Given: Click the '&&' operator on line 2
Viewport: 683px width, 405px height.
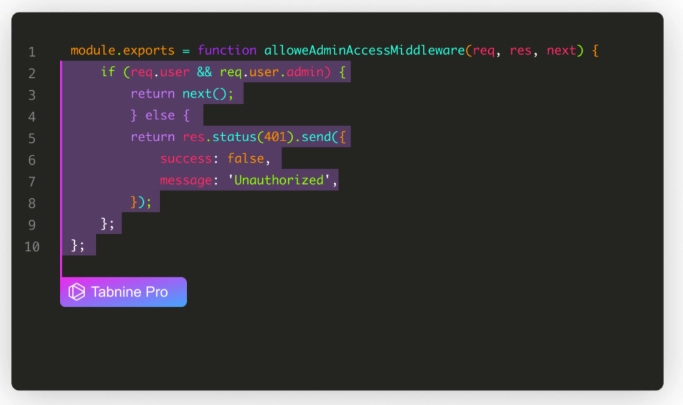Looking at the screenshot, I should (x=204, y=72).
